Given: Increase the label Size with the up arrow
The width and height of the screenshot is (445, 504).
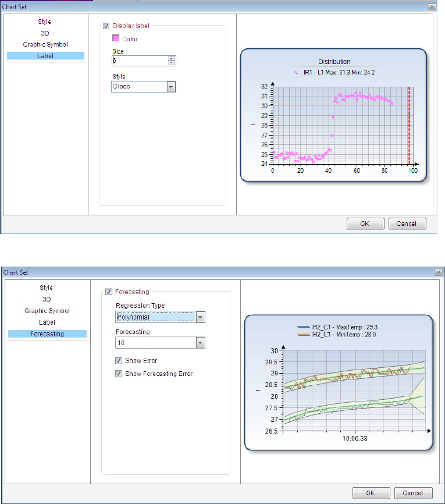Looking at the screenshot, I should [x=172, y=59].
